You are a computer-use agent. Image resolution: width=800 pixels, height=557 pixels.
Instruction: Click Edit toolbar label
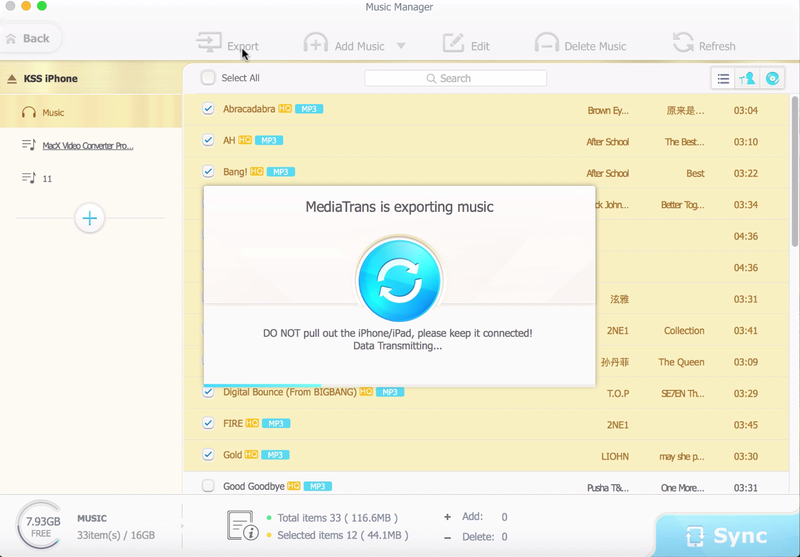(480, 46)
